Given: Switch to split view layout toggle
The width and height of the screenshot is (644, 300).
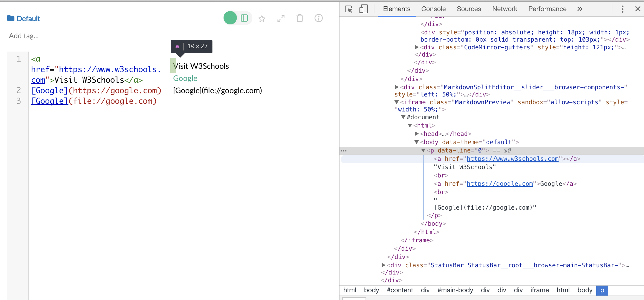Looking at the screenshot, I should [244, 18].
